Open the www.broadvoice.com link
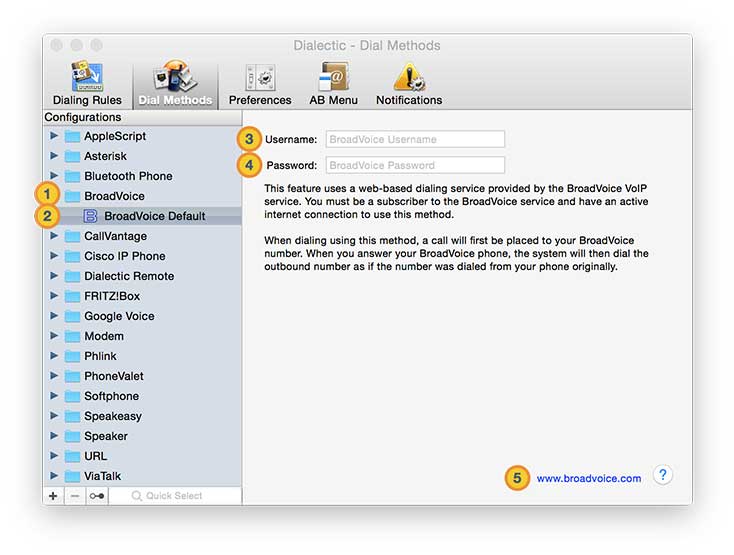734x555 pixels. (589, 479)
